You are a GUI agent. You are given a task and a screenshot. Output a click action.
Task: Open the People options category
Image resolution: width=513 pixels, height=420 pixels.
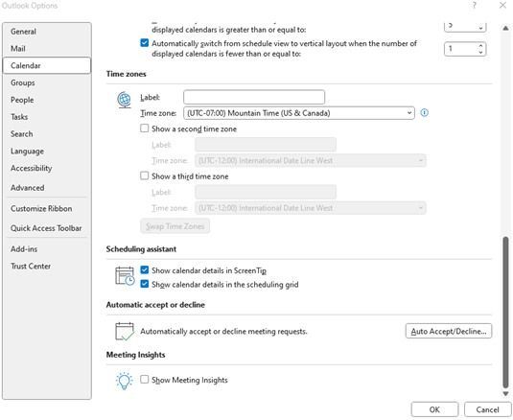tap(46, 100)
